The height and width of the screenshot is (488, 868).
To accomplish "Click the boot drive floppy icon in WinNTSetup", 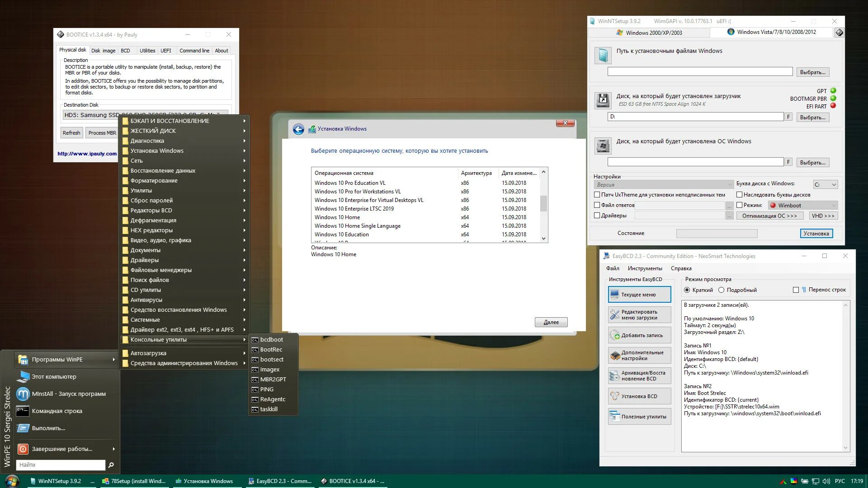I will 603,100.
